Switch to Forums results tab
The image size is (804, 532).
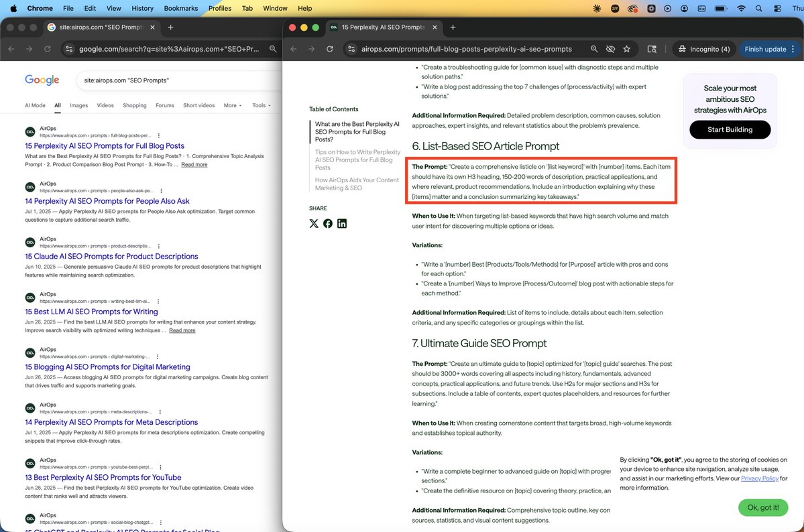(164, 106)
